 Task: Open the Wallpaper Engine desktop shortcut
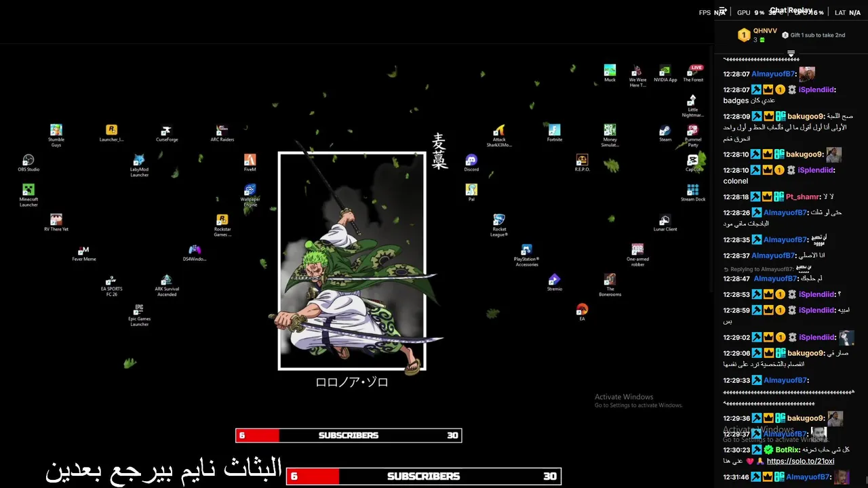point(250,195)
